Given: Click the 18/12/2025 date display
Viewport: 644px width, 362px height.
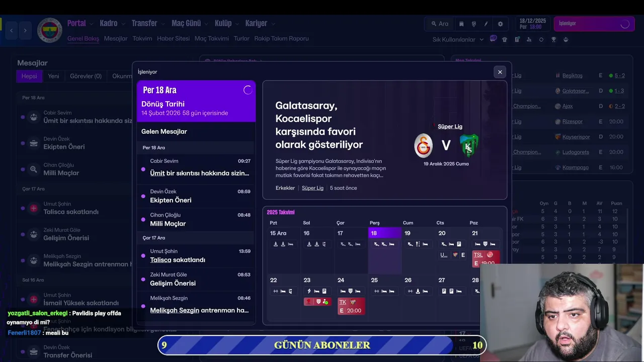Looking at the screenshot, I should point(533,24).
